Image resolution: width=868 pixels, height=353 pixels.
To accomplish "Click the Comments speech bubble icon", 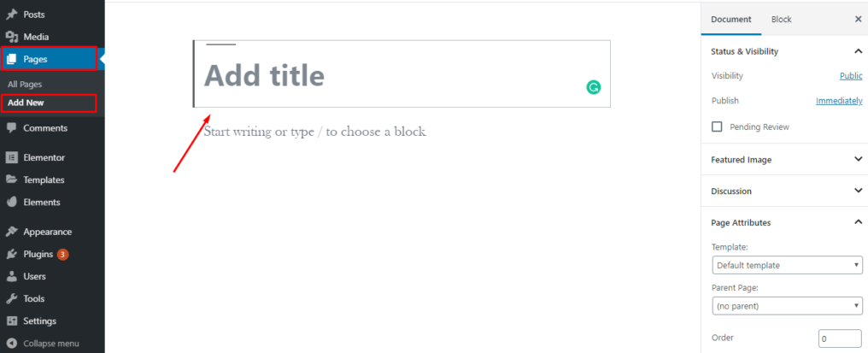I will pyautogui.click(x=12, y=128).
